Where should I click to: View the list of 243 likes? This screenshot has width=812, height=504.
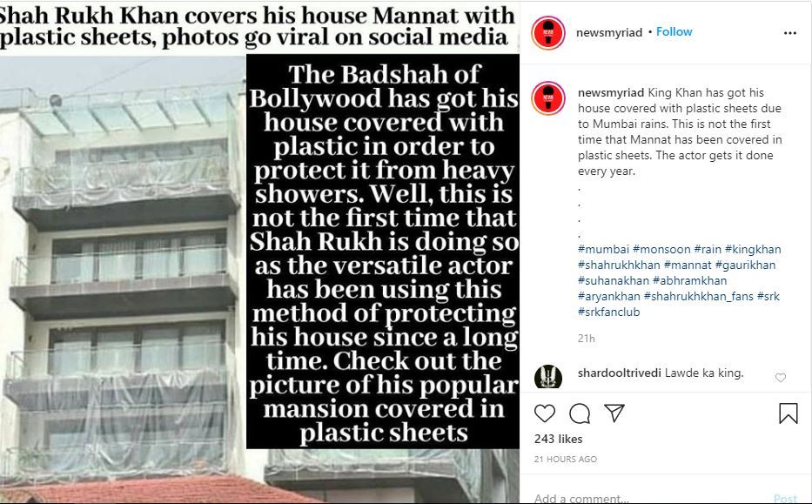click(558, 439)
